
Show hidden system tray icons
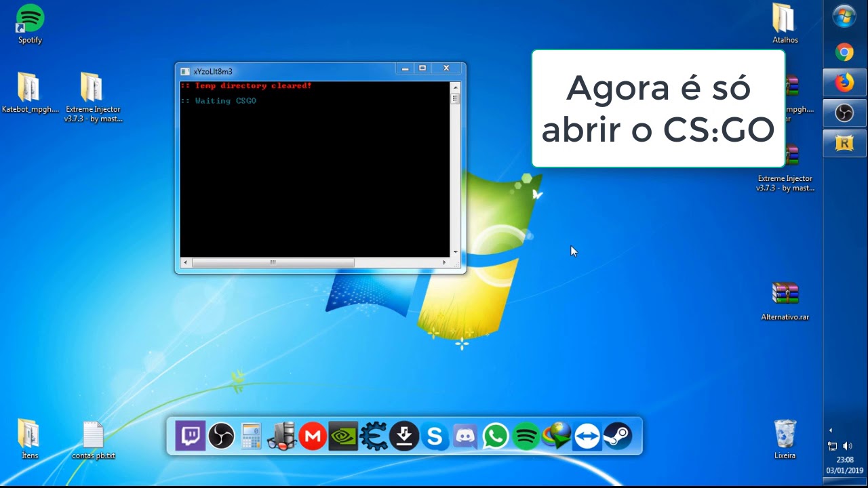tap(831, 430)
